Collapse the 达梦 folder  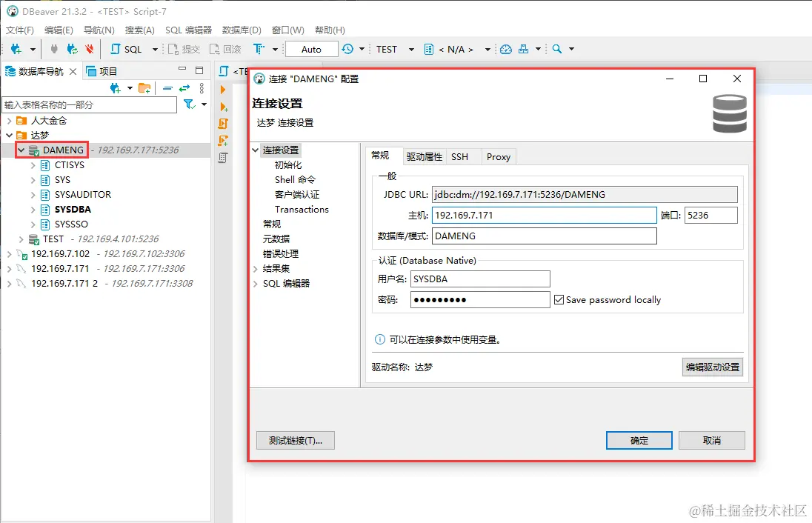click(x=9, y=135)
